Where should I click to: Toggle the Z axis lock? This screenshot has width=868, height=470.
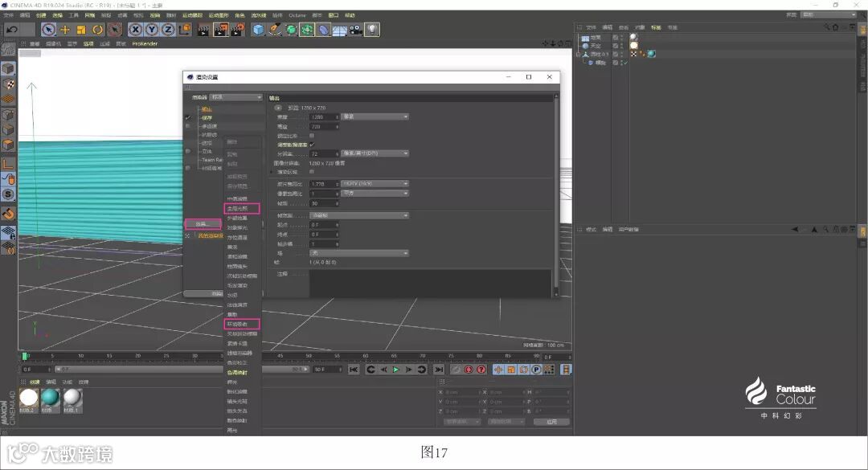click(168, 30)
